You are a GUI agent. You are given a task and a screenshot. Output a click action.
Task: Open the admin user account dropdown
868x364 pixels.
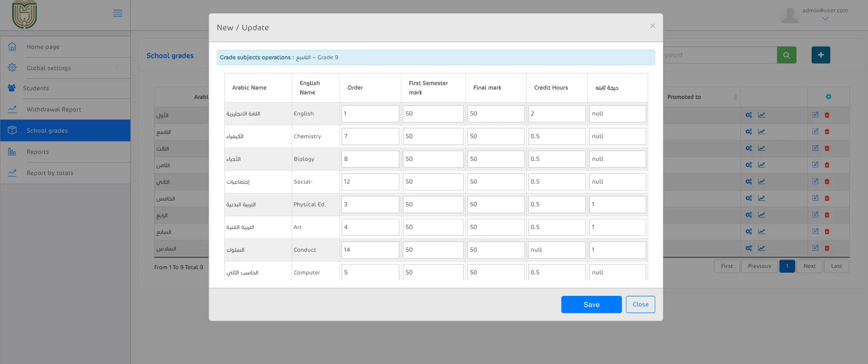coord(825,19)
